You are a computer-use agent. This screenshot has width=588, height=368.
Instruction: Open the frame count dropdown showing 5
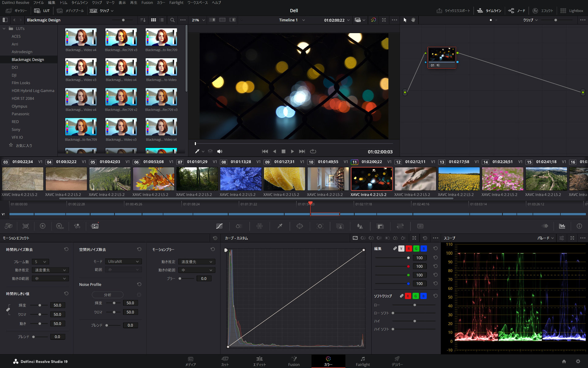40,262
